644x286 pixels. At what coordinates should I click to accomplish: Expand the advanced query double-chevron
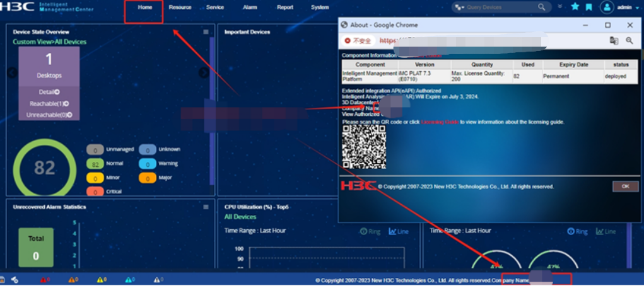coord(560,6)
